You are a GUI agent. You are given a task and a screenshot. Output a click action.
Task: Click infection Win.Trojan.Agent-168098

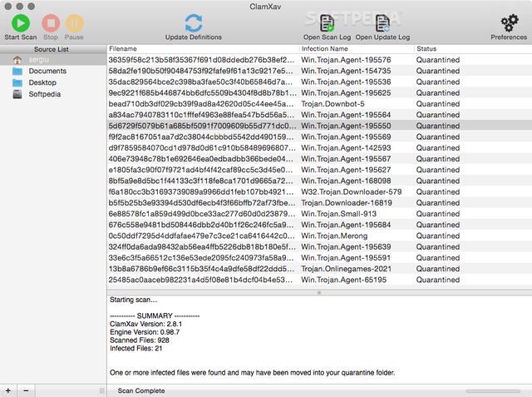(346, 181)
